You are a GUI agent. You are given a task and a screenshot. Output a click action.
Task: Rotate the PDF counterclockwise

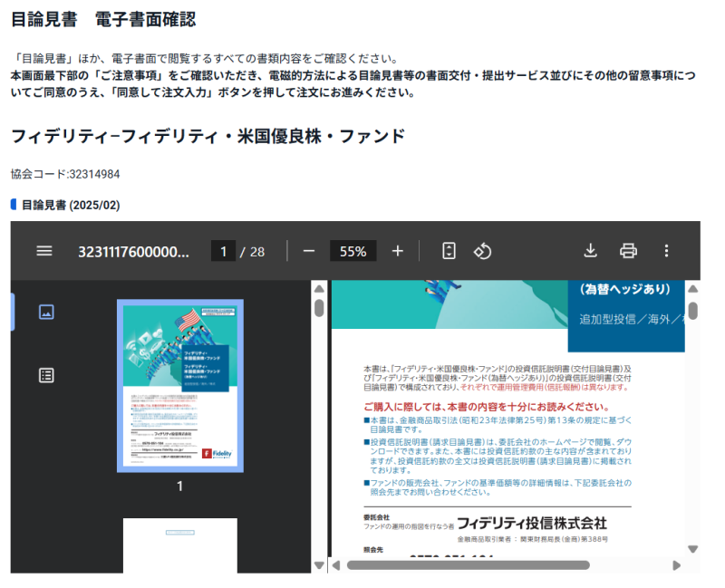point(482,251)
